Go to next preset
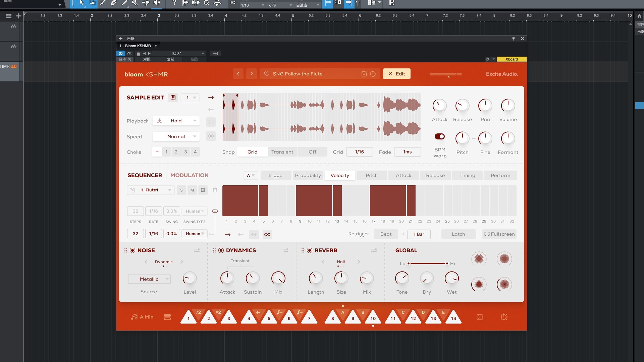The width and height of the screenshot is (644, 362). pyautogui.click(x=252, y=74)
